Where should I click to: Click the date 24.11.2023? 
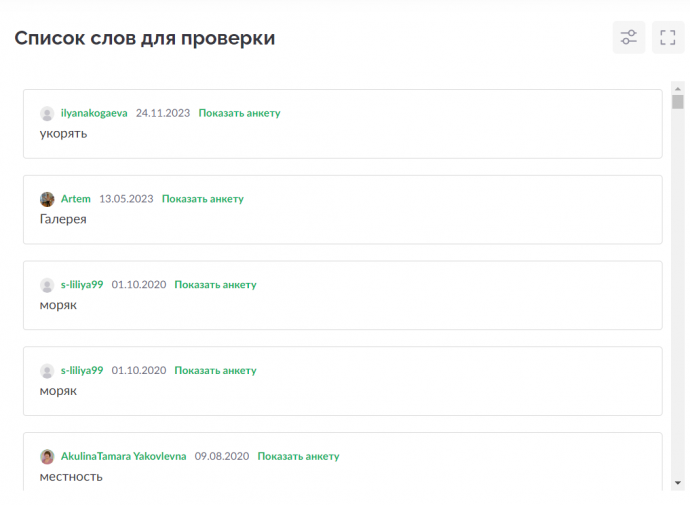[162, 113]
